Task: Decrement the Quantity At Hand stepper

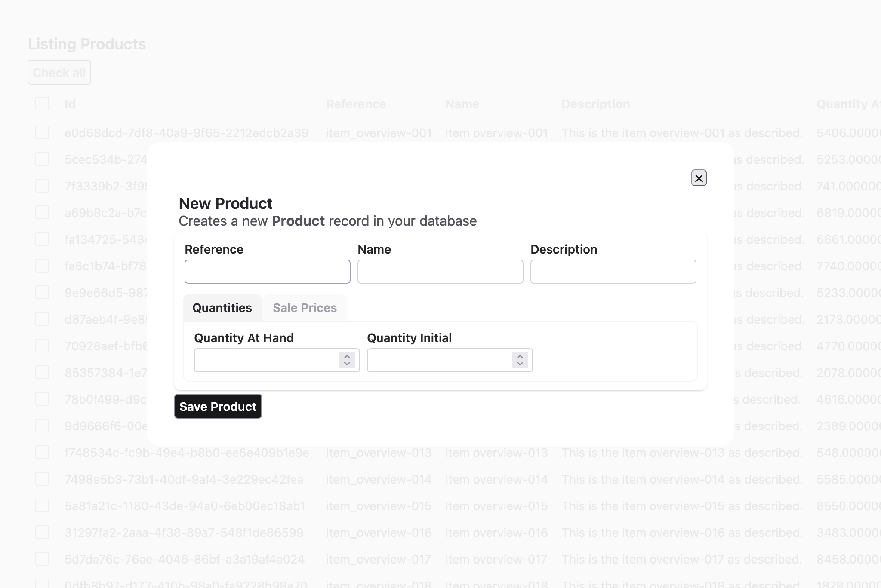Action: (x=347, y=364)
